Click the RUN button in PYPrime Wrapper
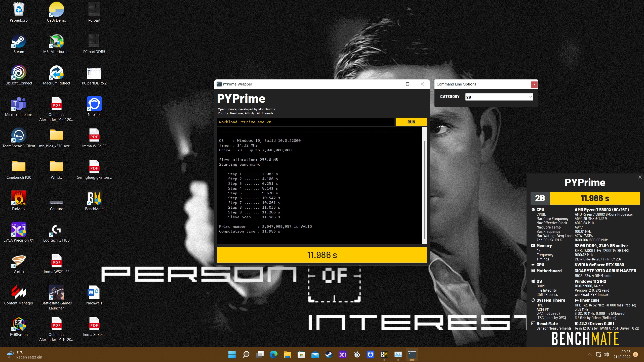This screenshot has width=644, height=362. point(411,122)
